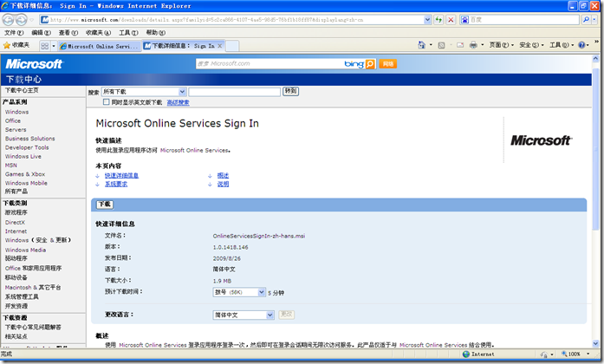This screenshot has width=604, height=364.
Task: Click the browser Back arrow button
Action: pos(8,19)
